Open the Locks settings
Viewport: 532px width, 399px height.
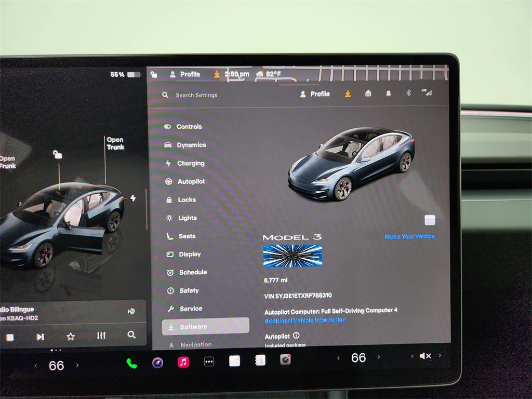tap(180, 200)
